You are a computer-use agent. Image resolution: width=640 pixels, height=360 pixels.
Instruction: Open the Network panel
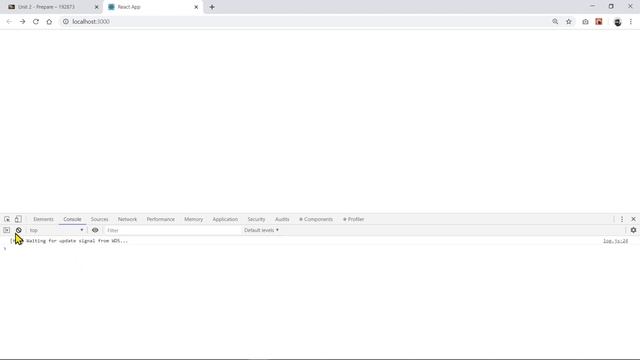click(x=127, y=219)
